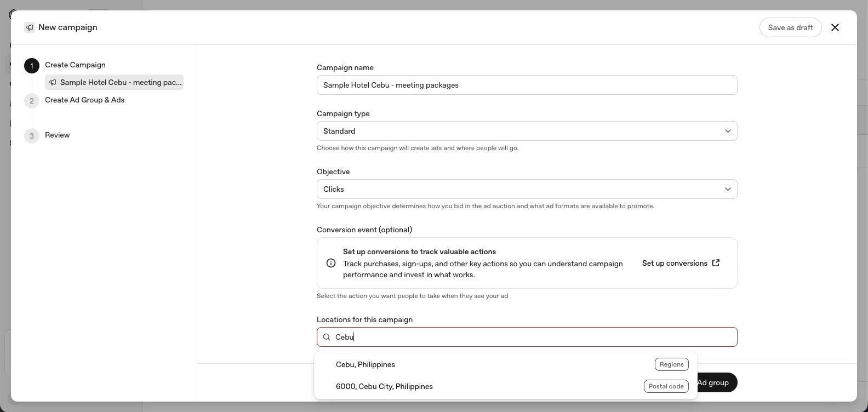868x412 pixels.
Task: Click the external link icon by Set up conversions
Action: click(x=716, y=263)
